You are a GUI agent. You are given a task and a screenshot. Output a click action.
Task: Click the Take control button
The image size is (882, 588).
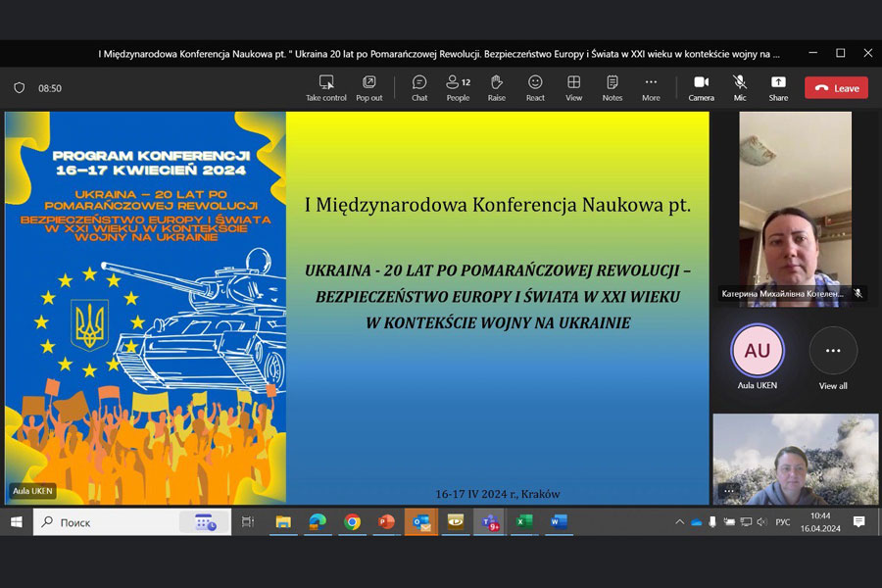(x=326, y=87)
